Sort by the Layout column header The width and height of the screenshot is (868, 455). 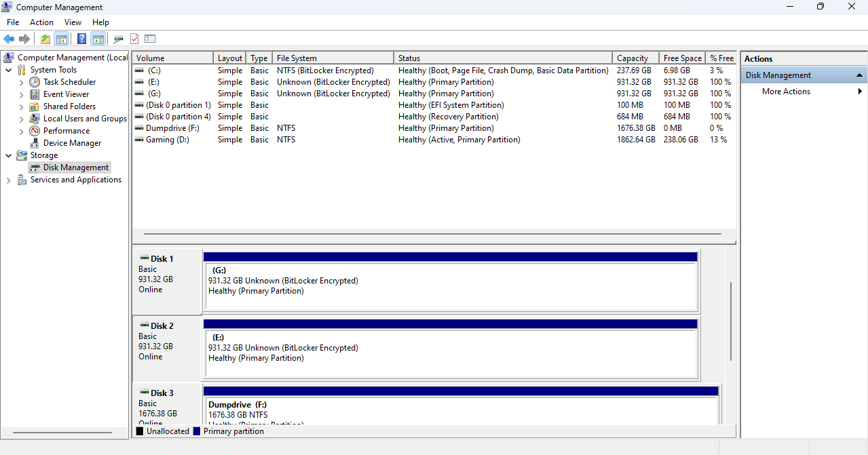[x=230, y=58]
